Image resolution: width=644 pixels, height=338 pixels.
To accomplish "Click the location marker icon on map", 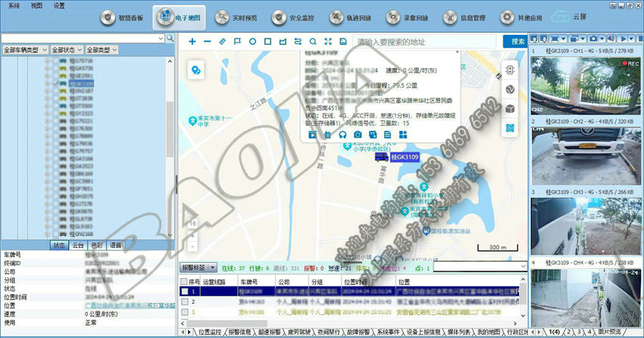I will pyautogui.click(x=196, y=70).
